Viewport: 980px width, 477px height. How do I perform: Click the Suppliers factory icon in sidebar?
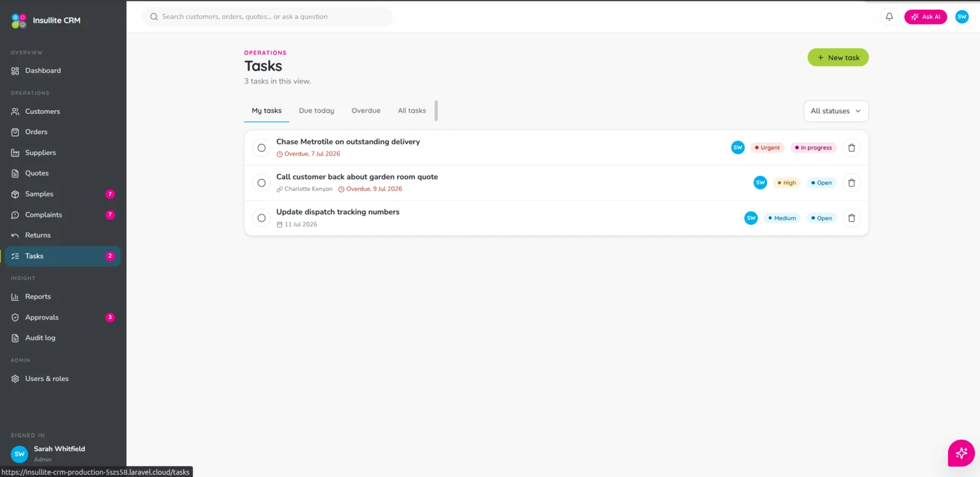15,153
